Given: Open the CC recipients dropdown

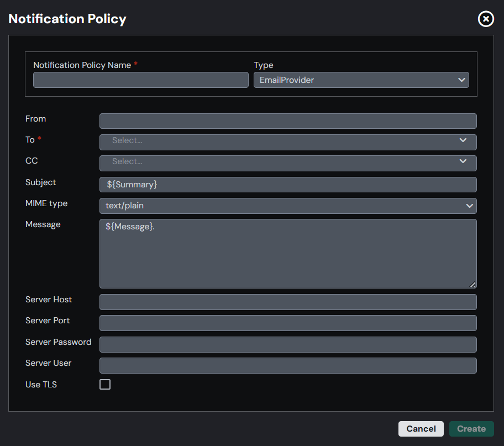Looking at the screenshot, I should tap(288, 163).
